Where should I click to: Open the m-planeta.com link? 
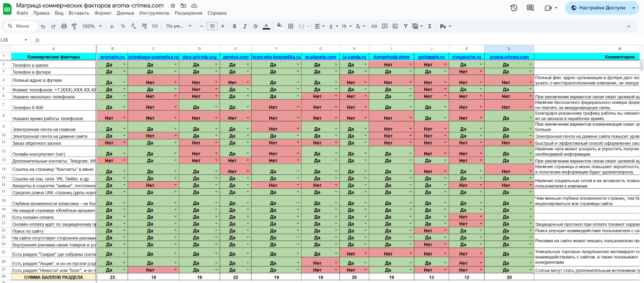point(320,57)
